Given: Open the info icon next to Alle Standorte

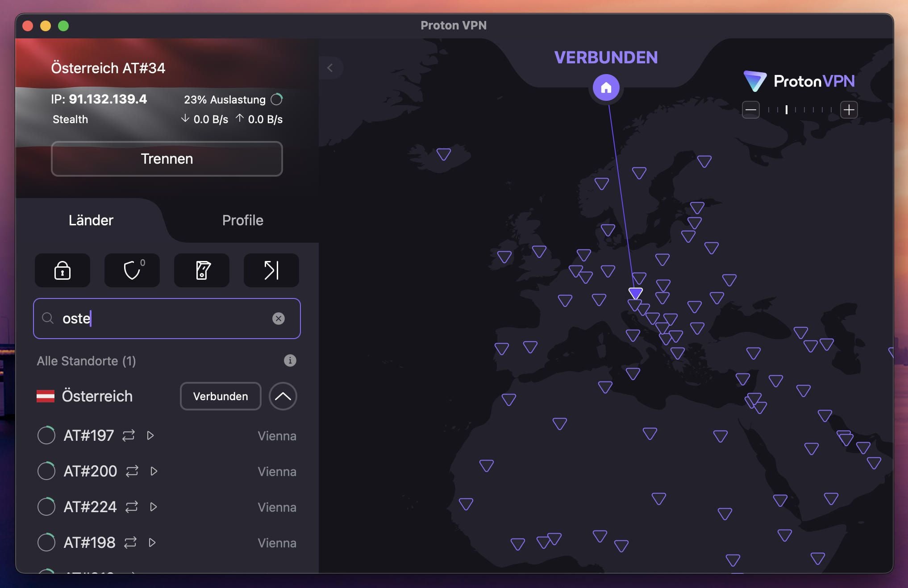Looking at the screenshot, I should point(290,360).
